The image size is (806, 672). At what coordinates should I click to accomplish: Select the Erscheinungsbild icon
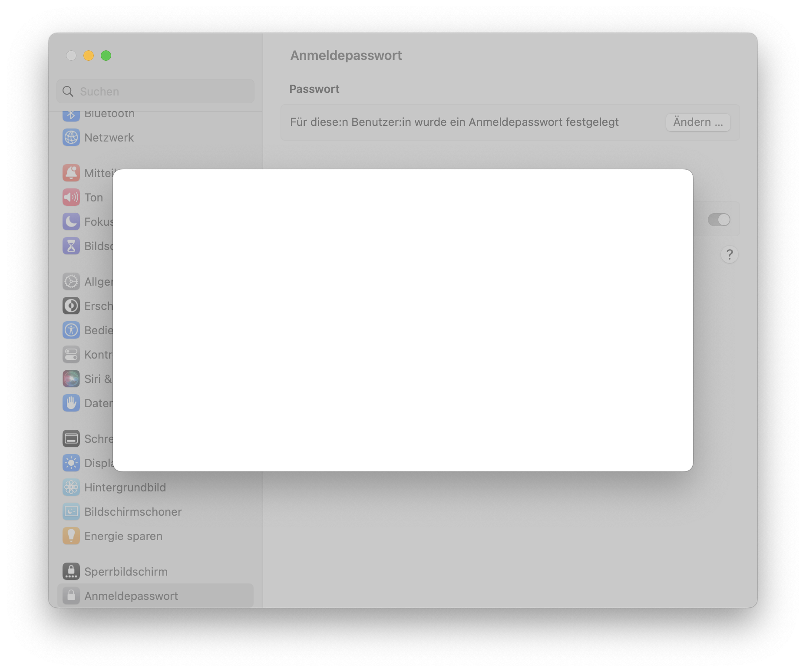[x=71, y=306]
